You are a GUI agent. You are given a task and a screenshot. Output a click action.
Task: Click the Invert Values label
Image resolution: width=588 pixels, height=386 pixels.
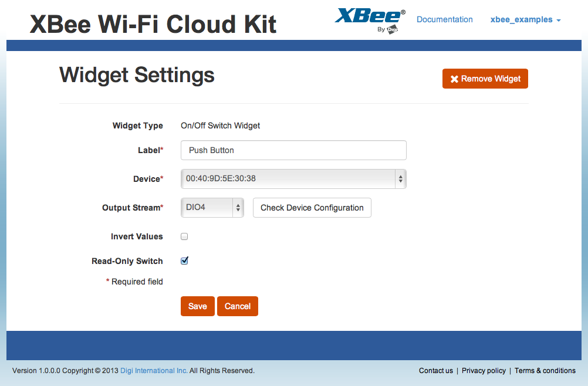point(137,236)
